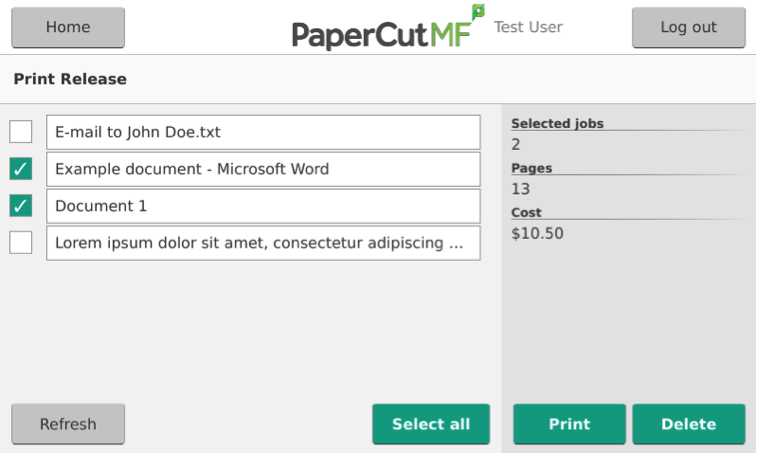The width and height of the screenshot is (757, 454).
Task: Click the Print Release heading
Action: click(70, 79)
